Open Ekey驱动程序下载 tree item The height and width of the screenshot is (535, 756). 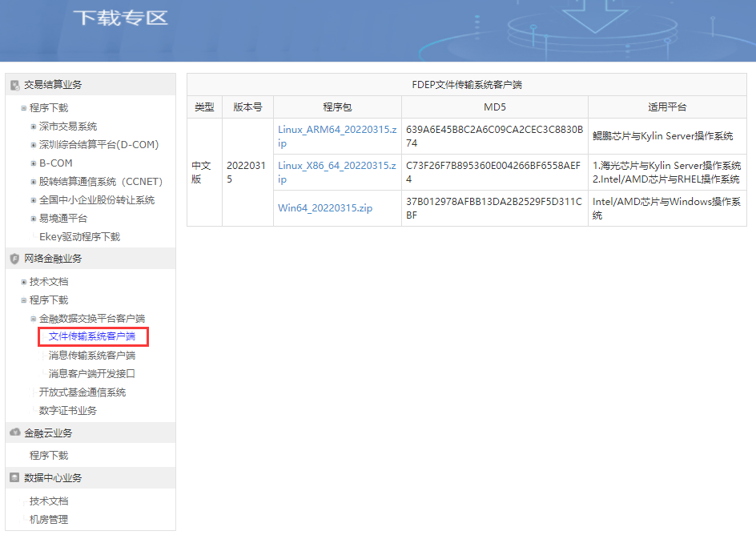tap(79, 236)
